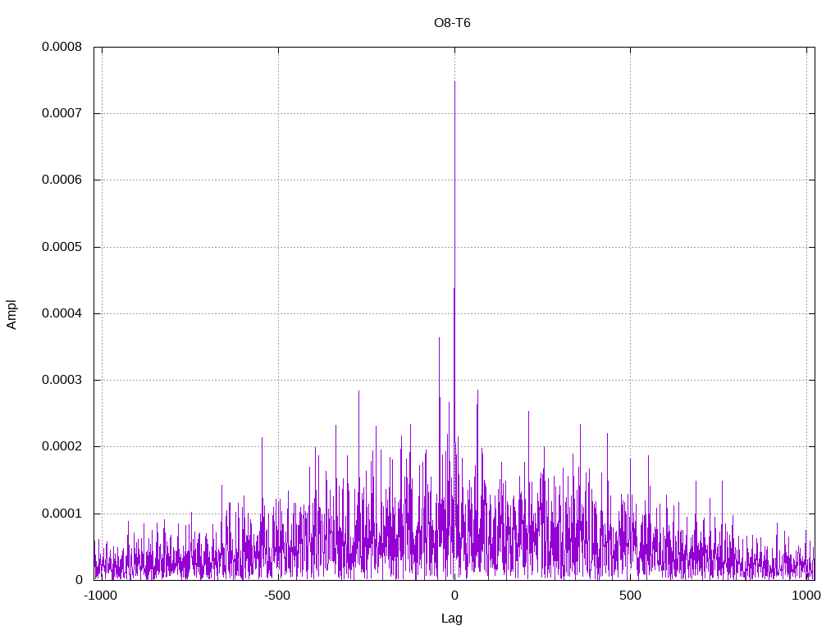Click the 0.0002 y-axis tick label
Viewport: 840px width, 630px height.
[62, 446]
